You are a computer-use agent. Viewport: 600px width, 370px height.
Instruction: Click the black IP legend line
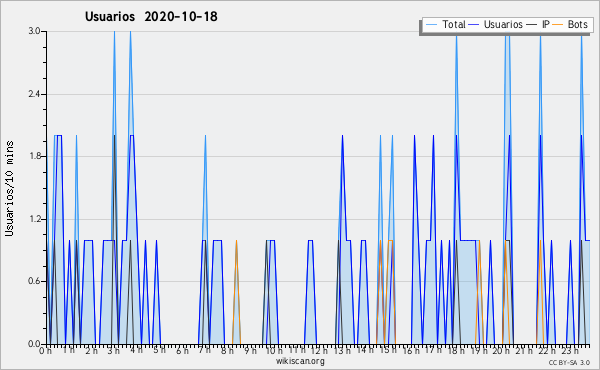[532, 24]
